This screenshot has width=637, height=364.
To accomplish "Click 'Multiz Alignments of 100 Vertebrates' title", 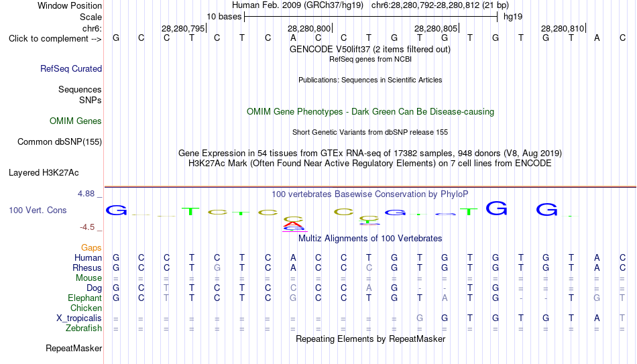I will coord(370,239).
